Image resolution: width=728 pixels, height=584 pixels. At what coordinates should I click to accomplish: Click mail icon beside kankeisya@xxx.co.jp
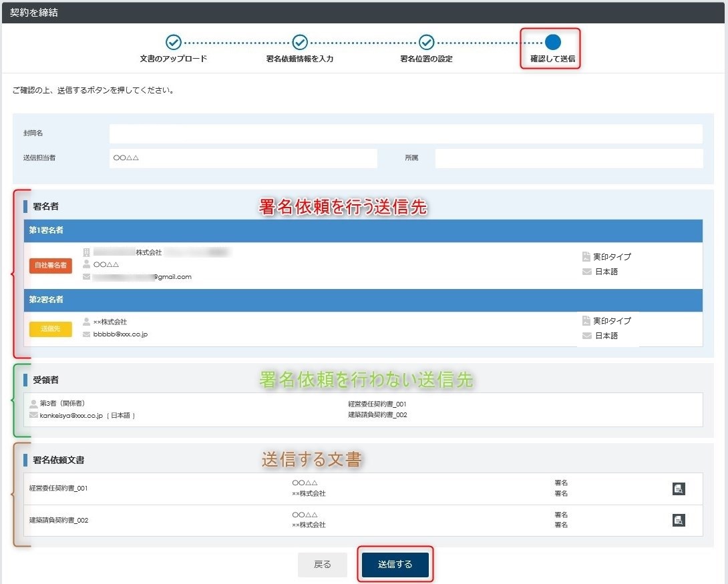pos(33,415)
